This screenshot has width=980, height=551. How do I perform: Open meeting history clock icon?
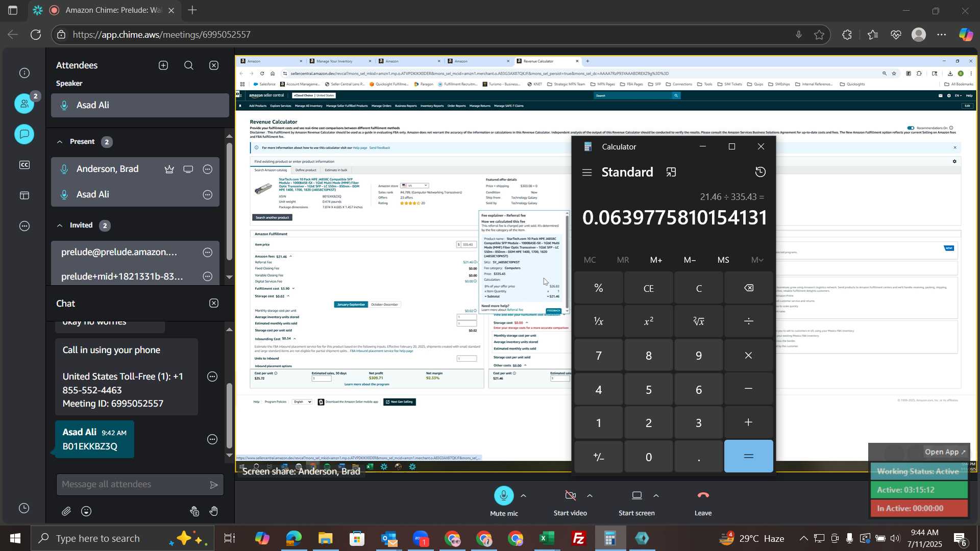(x=24, y=508)
